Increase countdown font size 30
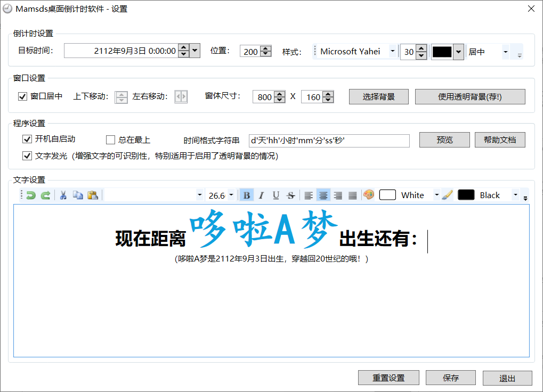This screenshot has width=543, height=392. 421,48
